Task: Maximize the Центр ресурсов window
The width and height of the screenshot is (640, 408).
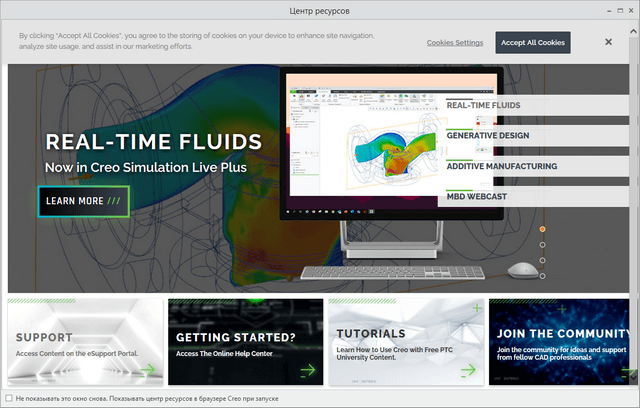Action: click(x=620, y=11)
